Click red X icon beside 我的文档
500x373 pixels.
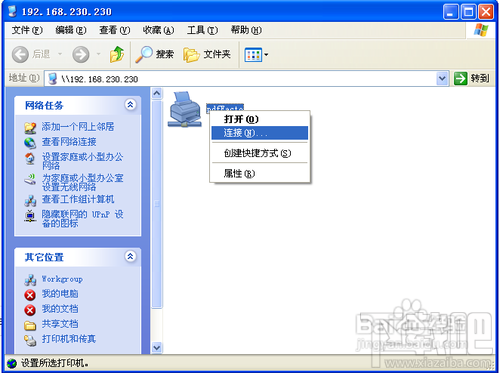pyautogui.click(x=30, y=310)
